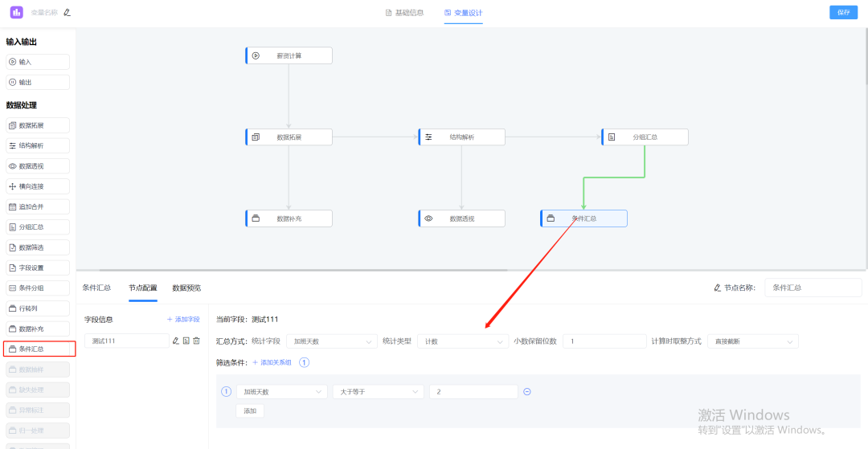Screen dimensions: 868x449
Task: Delete the 测试111 field with the trash icon
Action: click(196, 341)
